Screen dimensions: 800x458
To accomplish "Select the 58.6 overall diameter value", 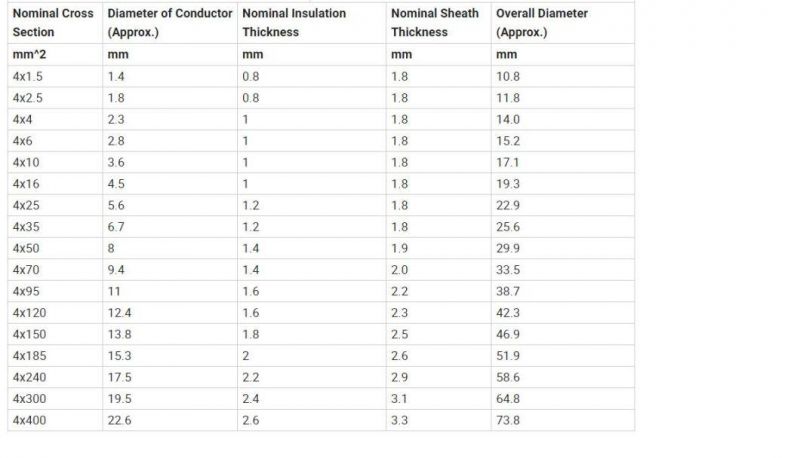I will 563,377.
